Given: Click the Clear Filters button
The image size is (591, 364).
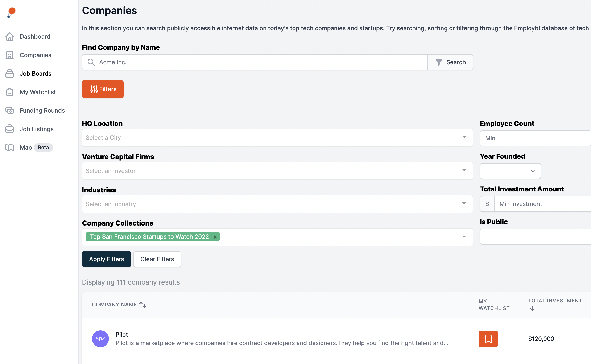Looking at the screenshot, I should click(157, 259).
